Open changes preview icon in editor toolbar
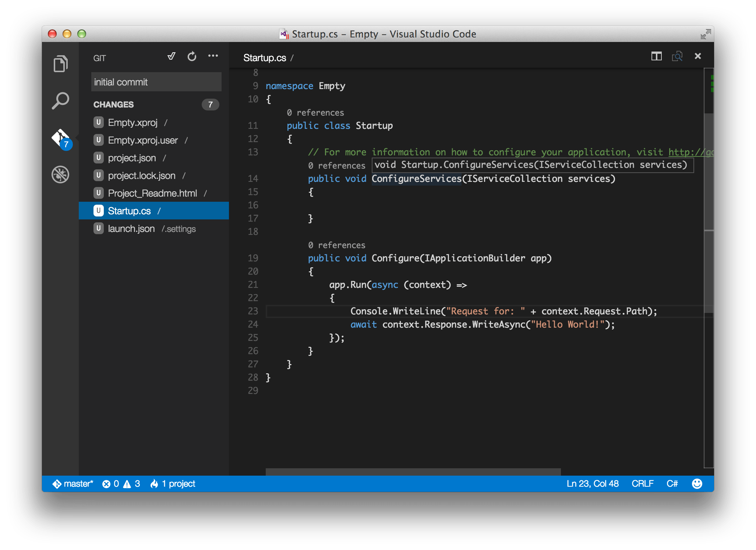Screen dimensions: 756x550 click(x=677, y=56)
